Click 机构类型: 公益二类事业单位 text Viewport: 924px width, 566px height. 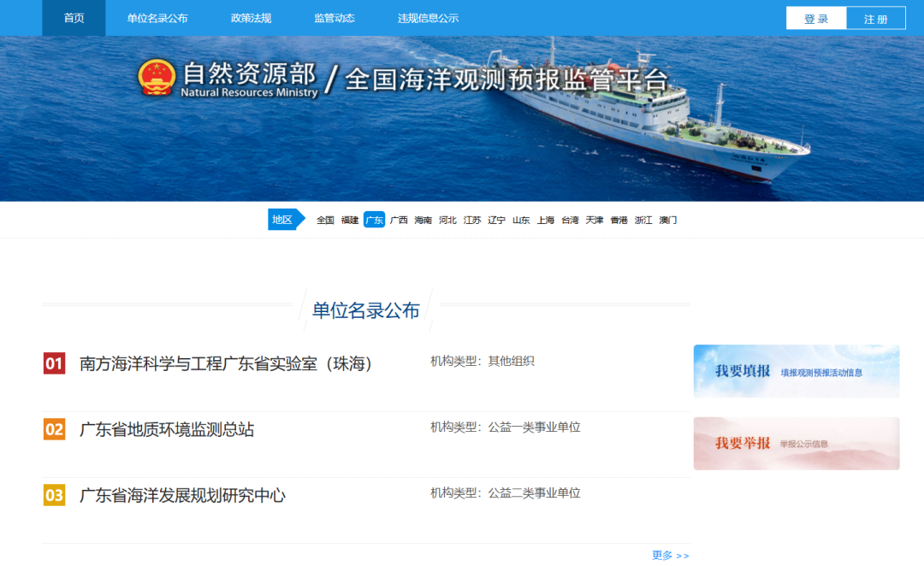[x=505, y=493]
